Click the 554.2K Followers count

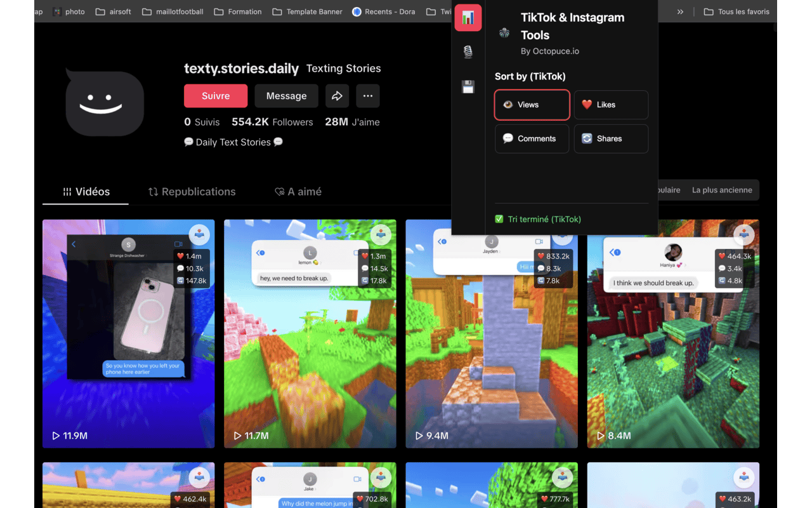(x=272, y=122)
